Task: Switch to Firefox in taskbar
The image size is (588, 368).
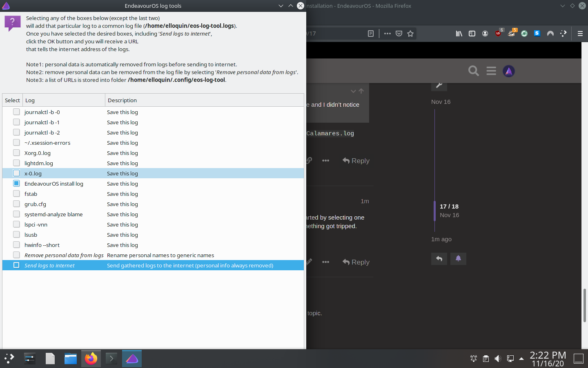Action: pyautogui.click(x=91, y=359)
